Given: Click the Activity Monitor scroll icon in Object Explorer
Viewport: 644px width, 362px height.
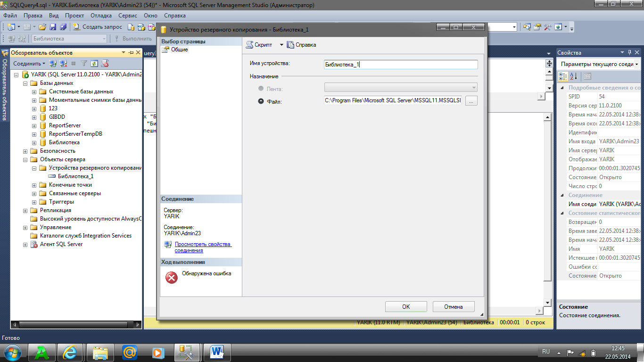Looking at the screenshot, I should pyautogui.click(x=105, y=63).
